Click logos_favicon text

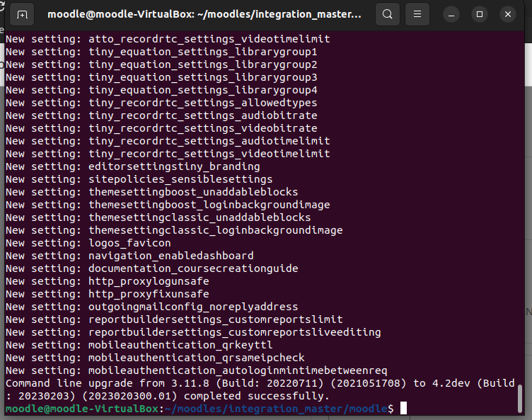pyautogui.click(x=129, y=243)
